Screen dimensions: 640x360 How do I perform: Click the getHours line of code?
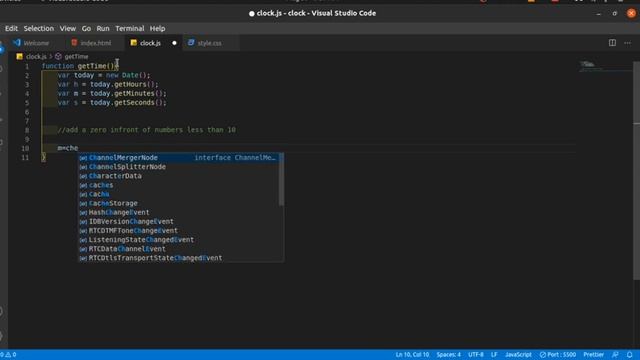click(108, 84)
